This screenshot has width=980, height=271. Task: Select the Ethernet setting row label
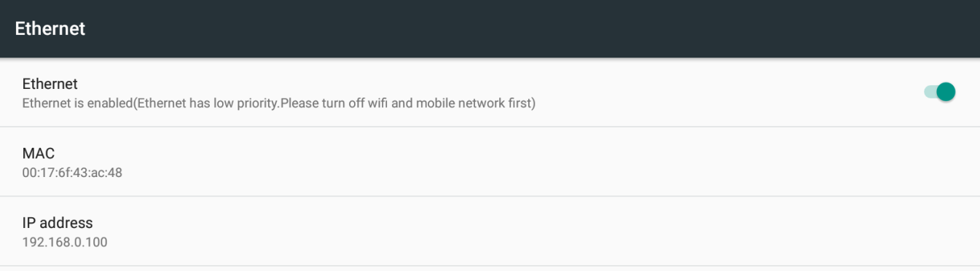click(50, 84)
